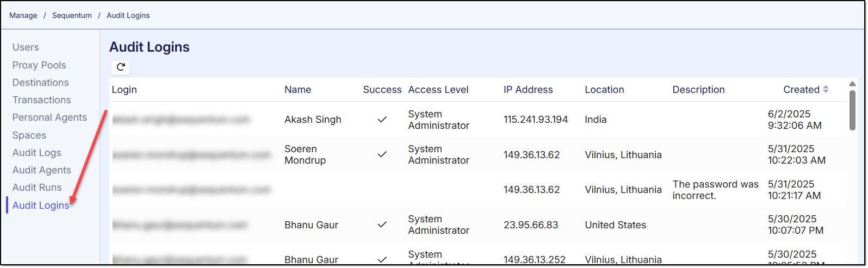Click the Login column header
This screenshot has width=868, height=268.
125,90
